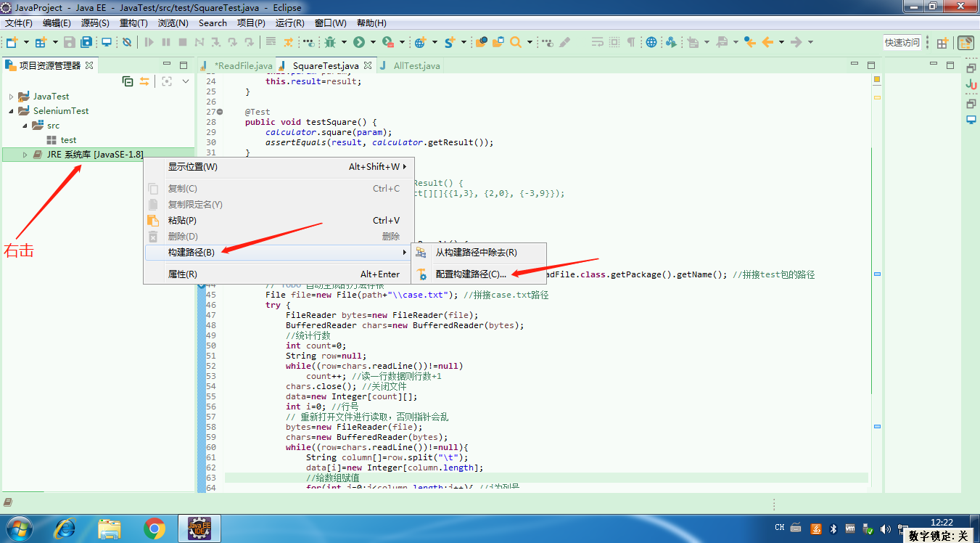Click the Save (single floppy disk) toolbar icon
Image resolution: width=980 pixels, height=543 pixels.
(x=70, y=42)
